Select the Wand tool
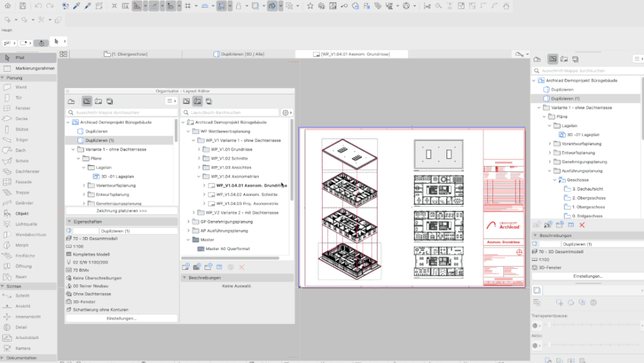This screenshot has height=363, width=644. coord(21,87)
